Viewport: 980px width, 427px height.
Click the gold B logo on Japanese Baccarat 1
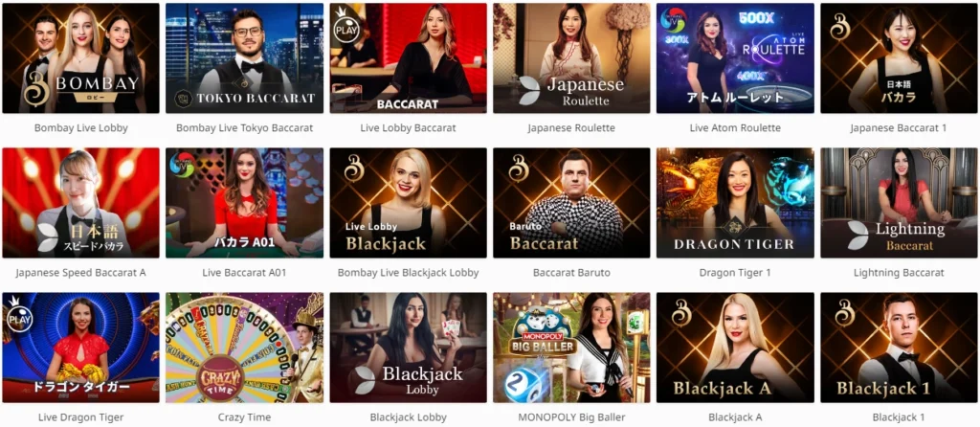pos(839,26)
